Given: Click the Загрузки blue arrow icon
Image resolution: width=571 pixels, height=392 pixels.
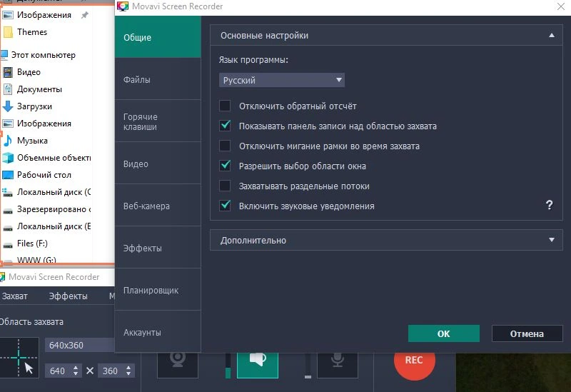Looking at the screenshot, I should tap(8, 106).
